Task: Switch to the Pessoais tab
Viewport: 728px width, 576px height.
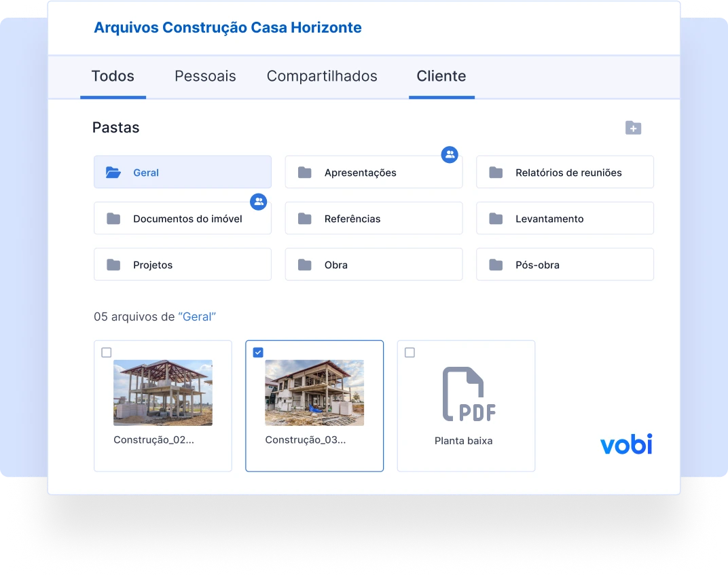Action: click(205, 76)
